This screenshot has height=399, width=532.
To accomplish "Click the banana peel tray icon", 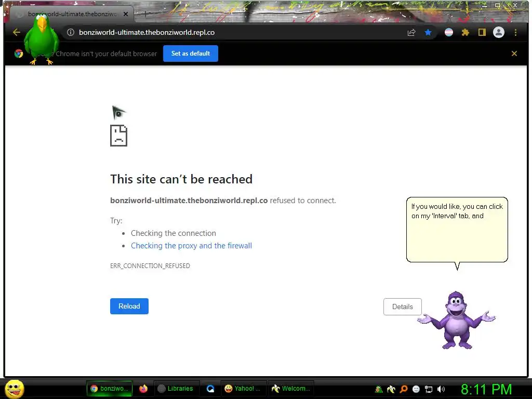I will (391, 389).
